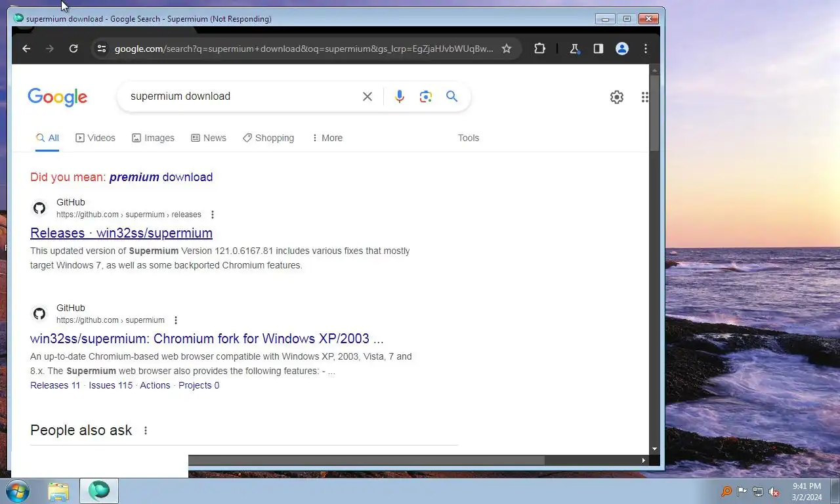
Task: Click the horizontal scrollbar thumb
Action: click(366, 461)
